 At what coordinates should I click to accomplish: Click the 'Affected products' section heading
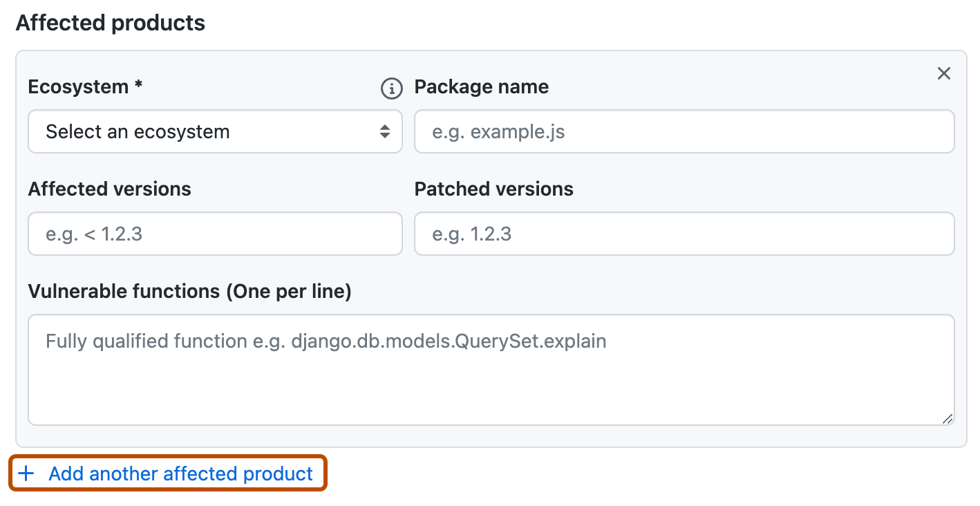coord(111,23)
